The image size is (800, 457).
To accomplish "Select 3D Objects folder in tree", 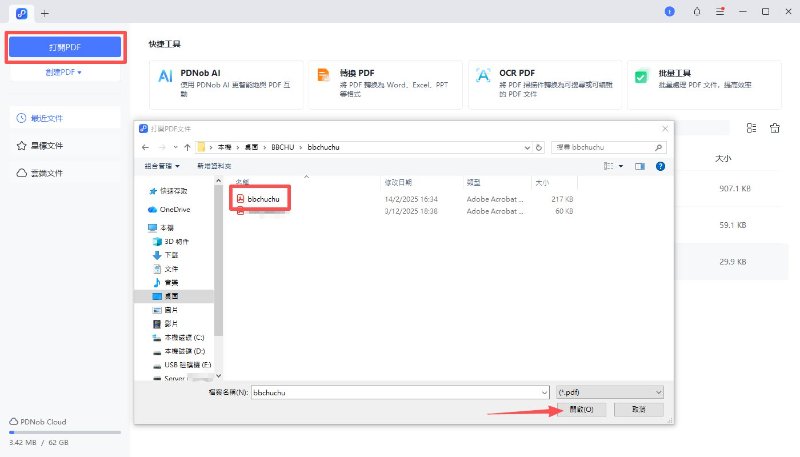I will click(x=171, y=241).
